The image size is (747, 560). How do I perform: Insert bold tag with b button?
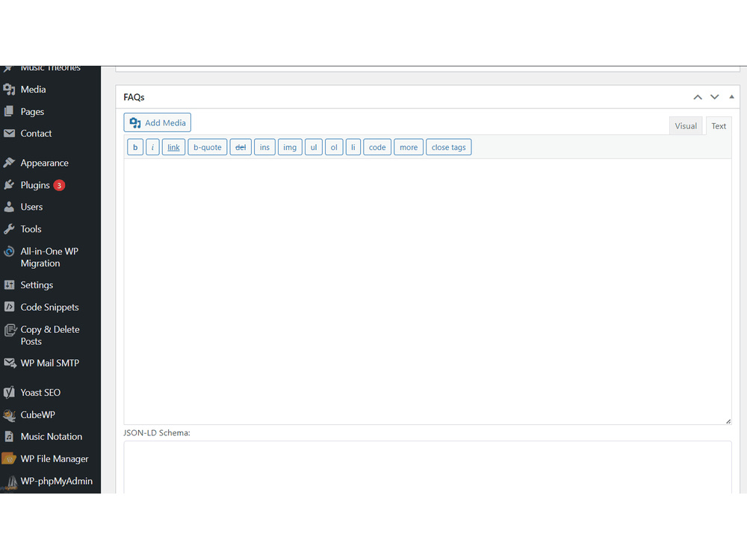click(x=135, y=147)
